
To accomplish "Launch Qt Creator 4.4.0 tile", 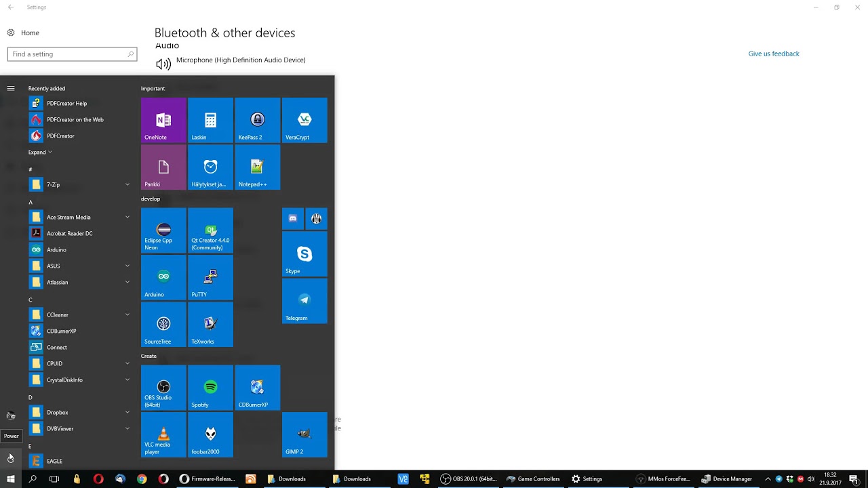I will [x=210, y=230].
